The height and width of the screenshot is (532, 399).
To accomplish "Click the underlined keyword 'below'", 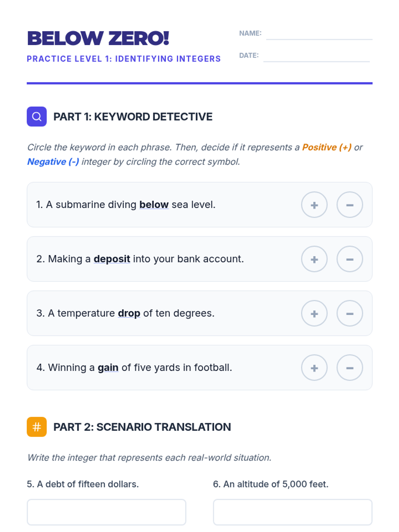I will [x=154, y=204].
